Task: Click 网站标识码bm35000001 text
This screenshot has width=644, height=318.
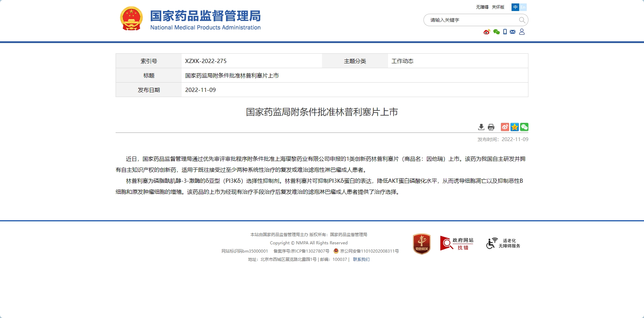Action: pos(245,251)
